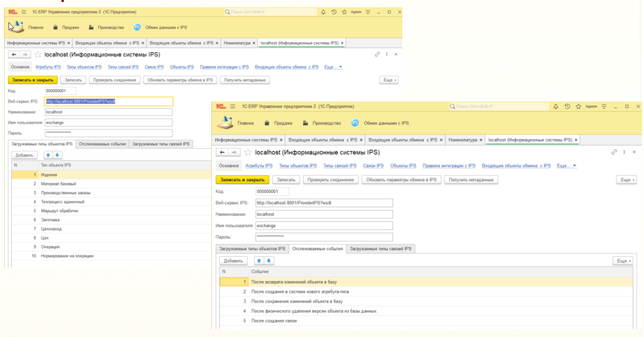Click the favorites star in the back window title bar

(344, 12)
